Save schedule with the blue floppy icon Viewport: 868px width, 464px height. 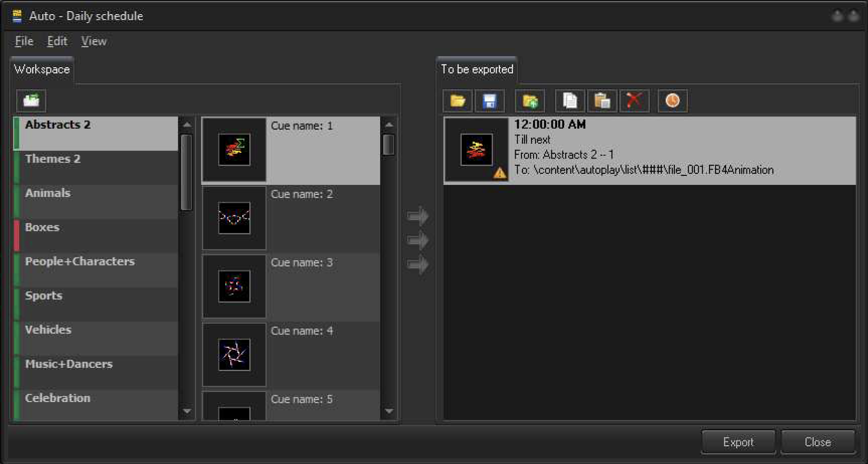pos(490,101)
